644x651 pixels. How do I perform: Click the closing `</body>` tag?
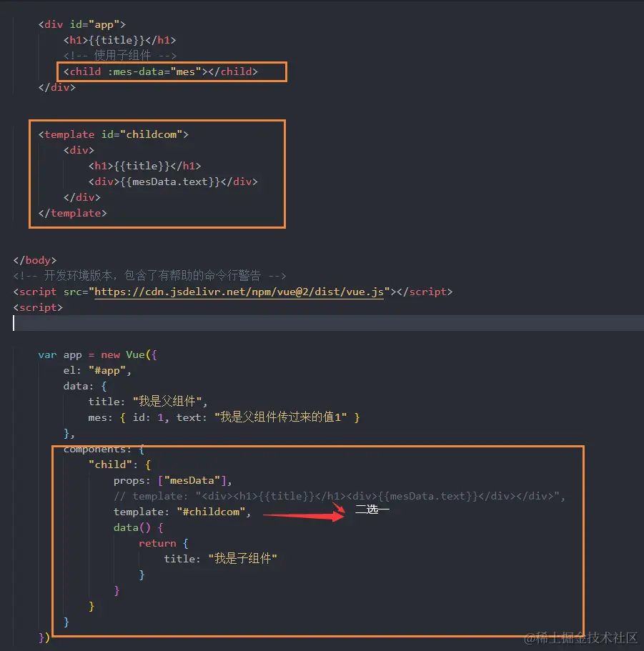[35, 260]
